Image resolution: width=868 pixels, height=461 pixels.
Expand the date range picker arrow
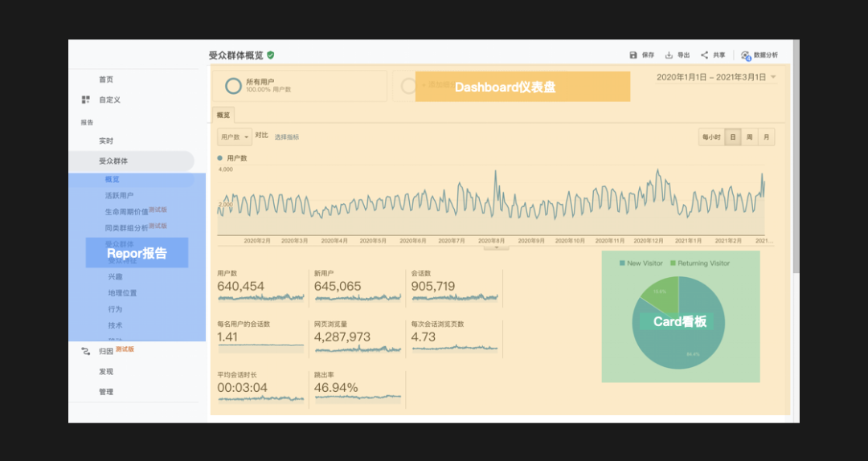(x=773, y=77)
